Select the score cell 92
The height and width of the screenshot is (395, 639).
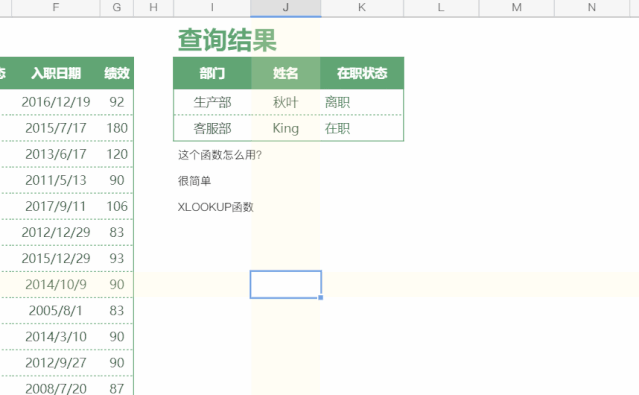(x=117, y=102)
